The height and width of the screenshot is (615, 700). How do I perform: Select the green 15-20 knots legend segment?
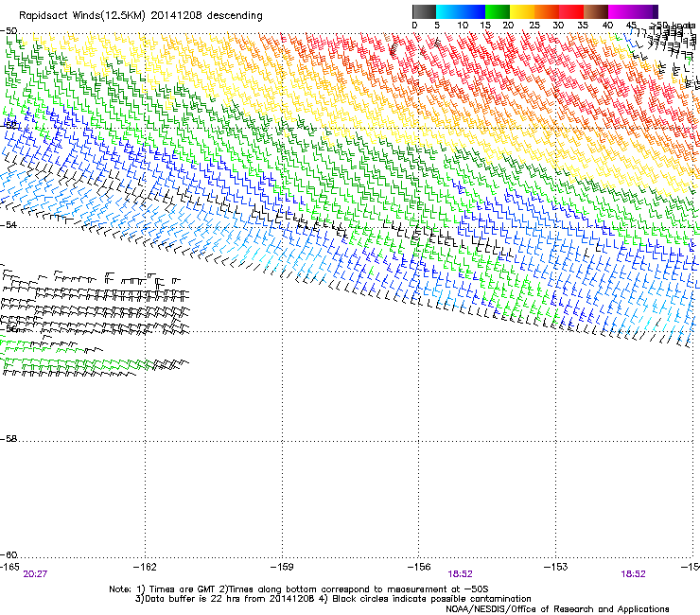point(498,11)
